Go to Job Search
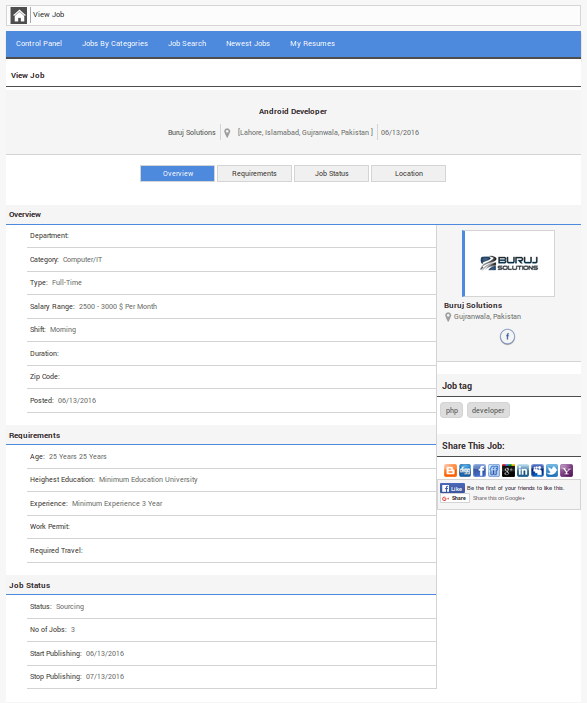Image resolution: width=587 pixels, height=703 pixels. tap(187, 43)
